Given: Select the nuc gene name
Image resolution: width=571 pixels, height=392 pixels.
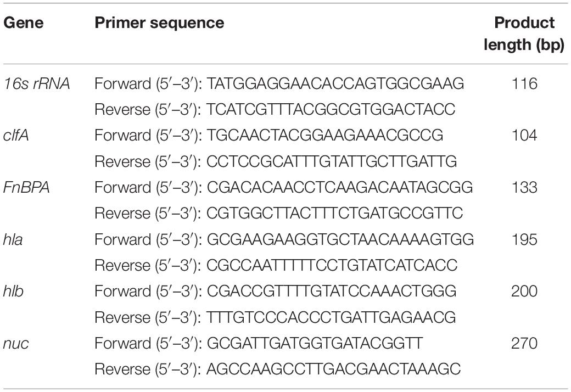Looking at the screenshot, I should click(x=16, y=344).
